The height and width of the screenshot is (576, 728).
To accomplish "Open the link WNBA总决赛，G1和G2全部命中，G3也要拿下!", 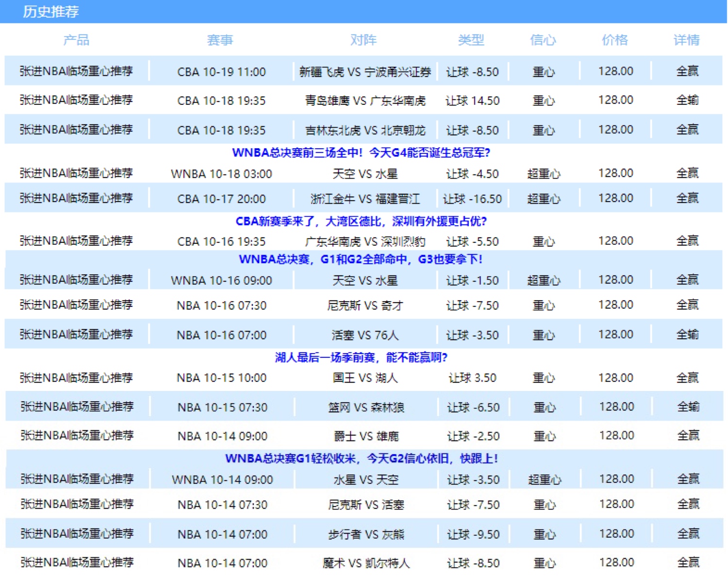I will tap(361, 259).
